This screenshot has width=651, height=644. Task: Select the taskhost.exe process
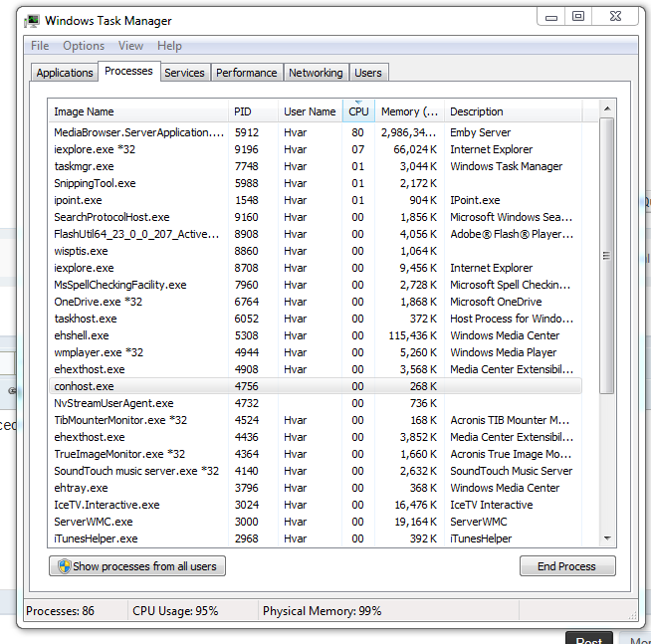pos(316,319)
